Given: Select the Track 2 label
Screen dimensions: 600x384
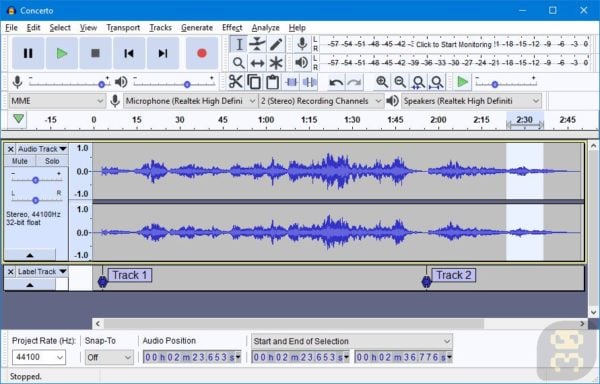Looking at the screenshot, I should click(454, 275).
